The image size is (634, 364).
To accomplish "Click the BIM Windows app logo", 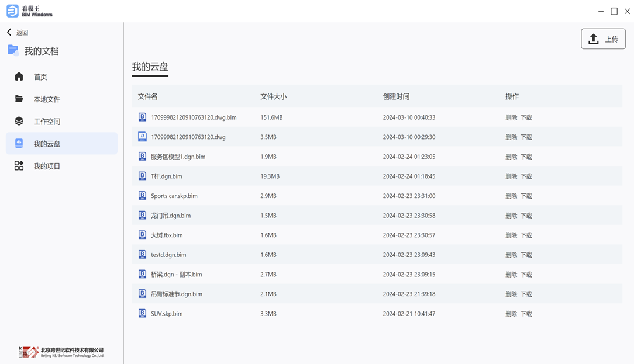I will [12, 11].
